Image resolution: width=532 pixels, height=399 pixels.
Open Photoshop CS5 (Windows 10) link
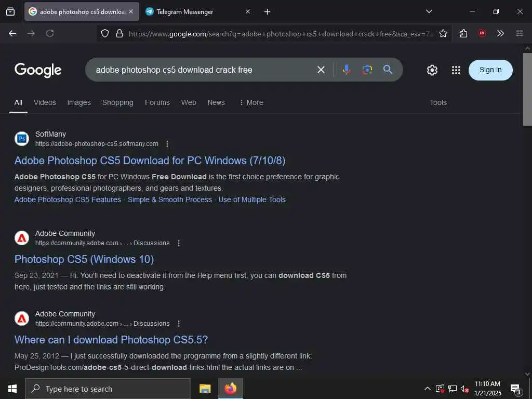[x=84, y=259]
